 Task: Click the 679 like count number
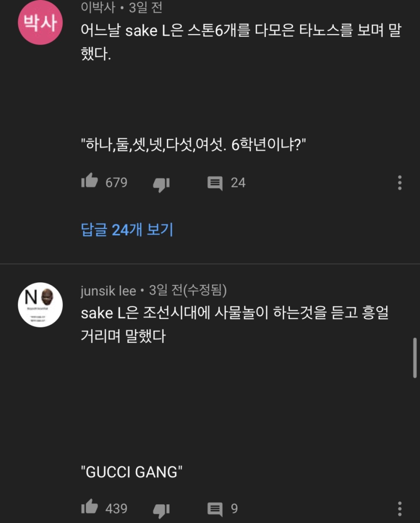pyautogui.click(x=116, y=183)
